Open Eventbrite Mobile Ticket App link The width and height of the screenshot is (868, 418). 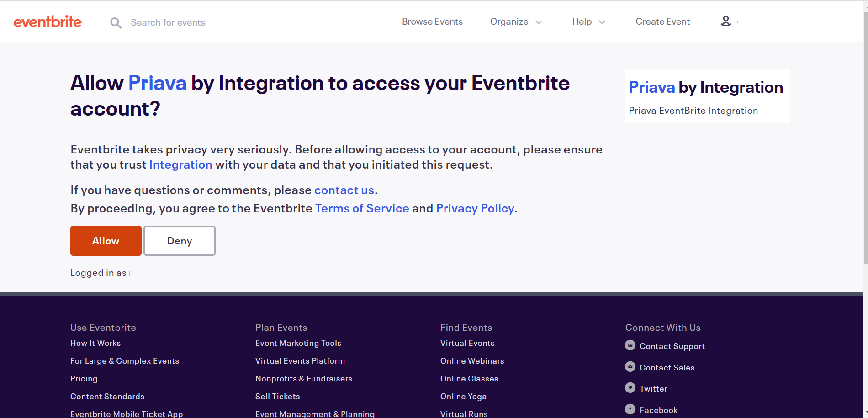[x=127, y=414]
